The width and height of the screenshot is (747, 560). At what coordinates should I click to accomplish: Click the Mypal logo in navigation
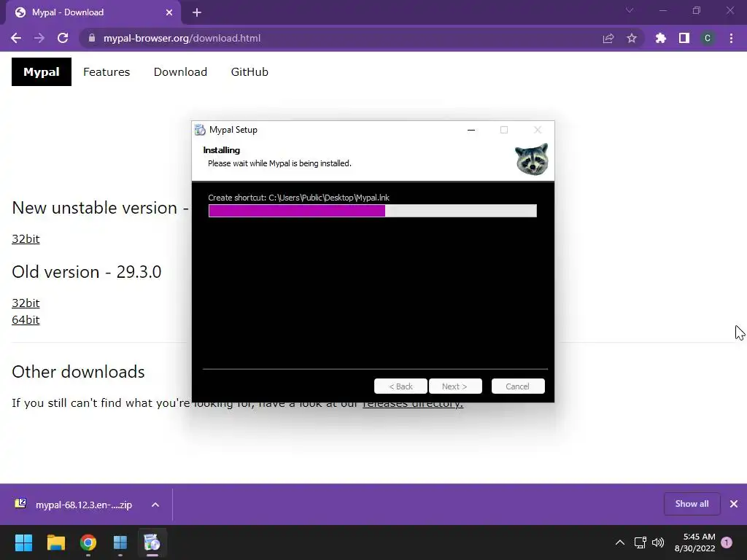click(x=42, y=72)
